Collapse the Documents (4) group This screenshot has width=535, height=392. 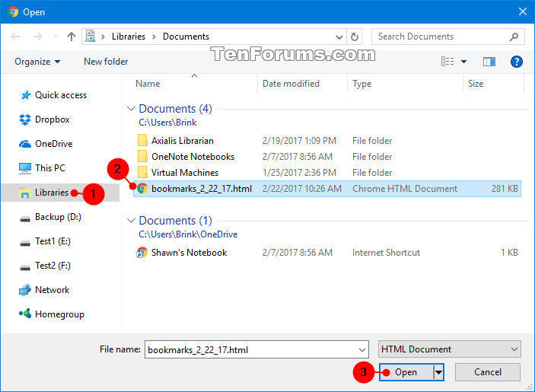[131, 109]
